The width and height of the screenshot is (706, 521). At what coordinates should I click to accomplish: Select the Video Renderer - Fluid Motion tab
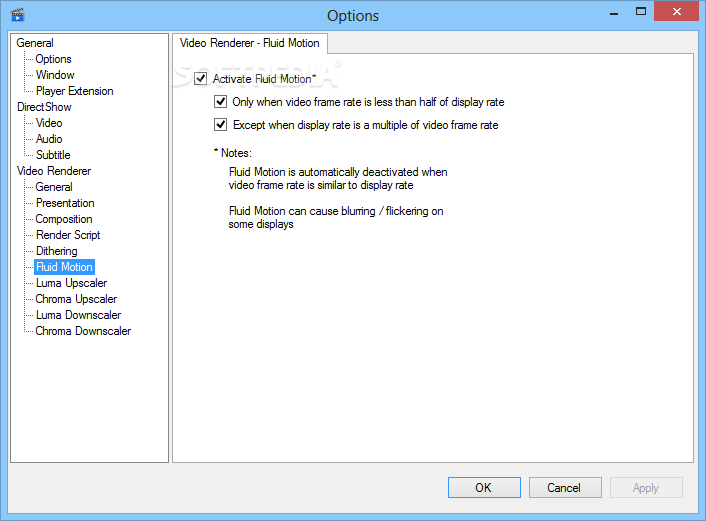(x=249, y=43)
